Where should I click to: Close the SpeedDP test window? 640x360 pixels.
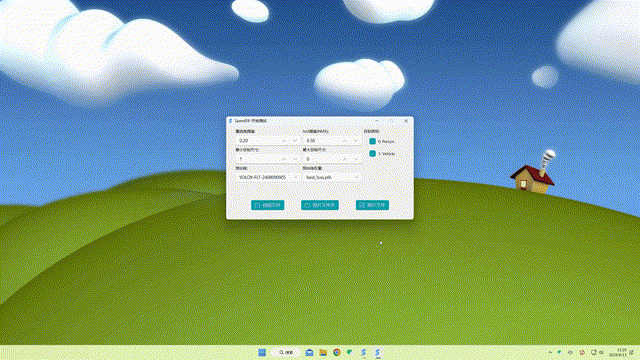[x=406, y=121]
